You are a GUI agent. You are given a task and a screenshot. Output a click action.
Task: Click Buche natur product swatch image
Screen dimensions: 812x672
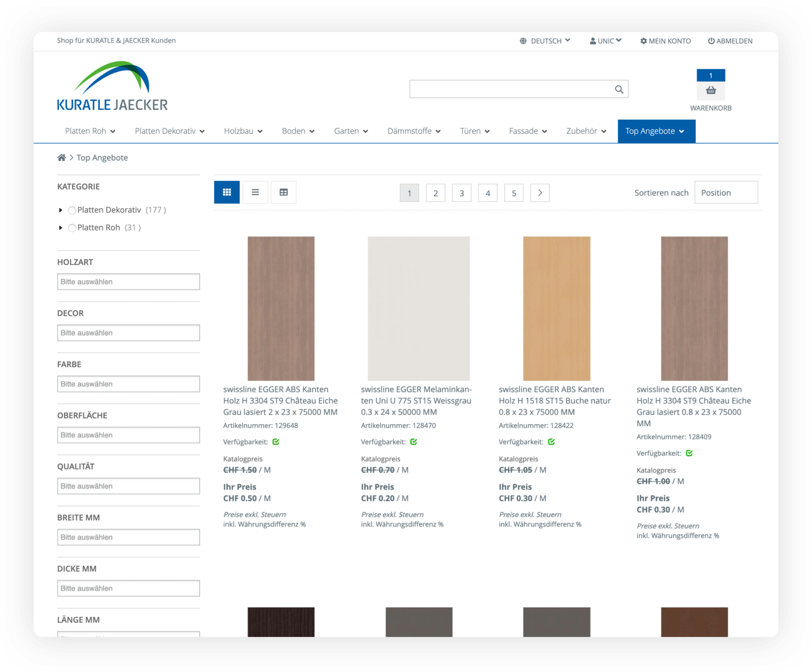pos(557,309)
